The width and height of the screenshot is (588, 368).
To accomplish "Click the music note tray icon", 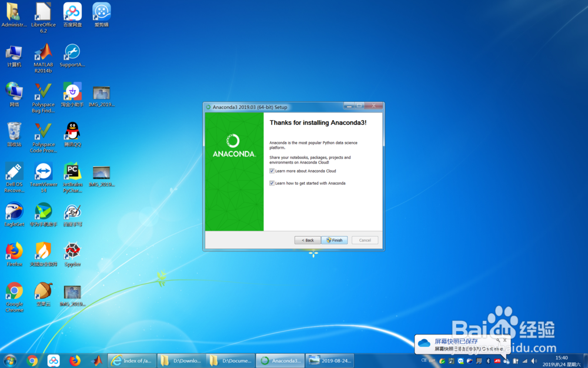I will coord(452,361).
